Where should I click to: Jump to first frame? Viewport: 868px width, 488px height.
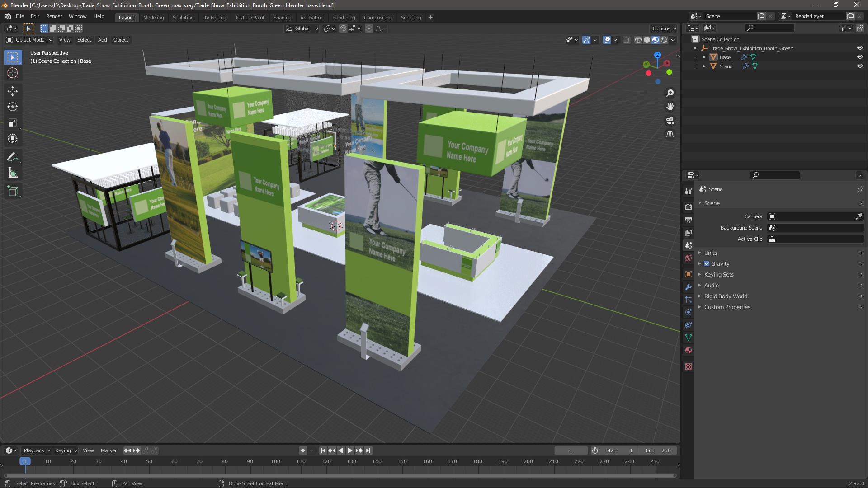tap(323, 450)
